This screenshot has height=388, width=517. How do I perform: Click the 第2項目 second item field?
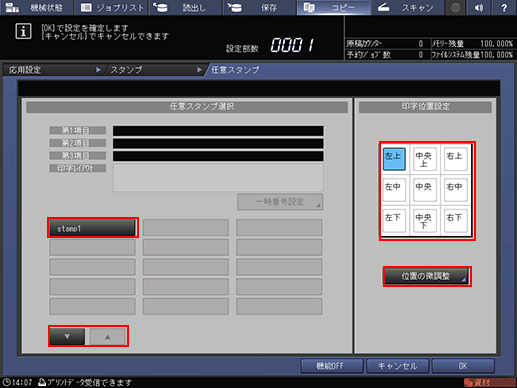218,143
